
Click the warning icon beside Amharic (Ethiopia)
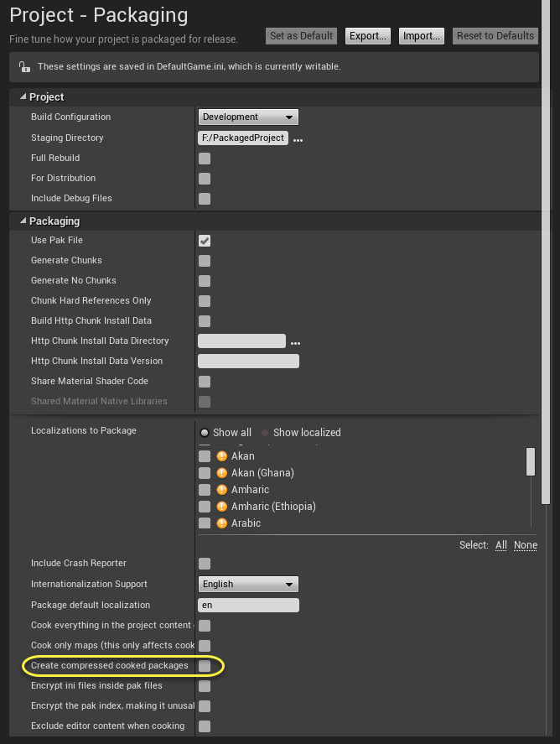pos(221,506)
